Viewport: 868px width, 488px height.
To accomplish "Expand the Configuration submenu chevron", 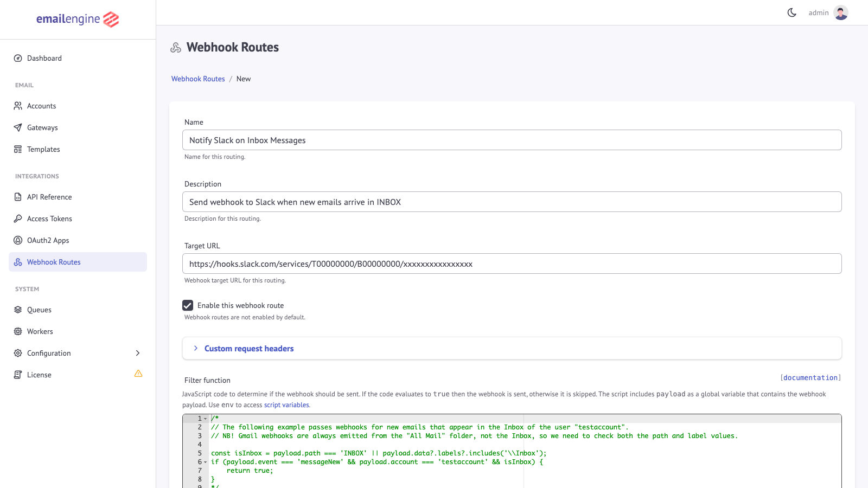I will 138,353.
